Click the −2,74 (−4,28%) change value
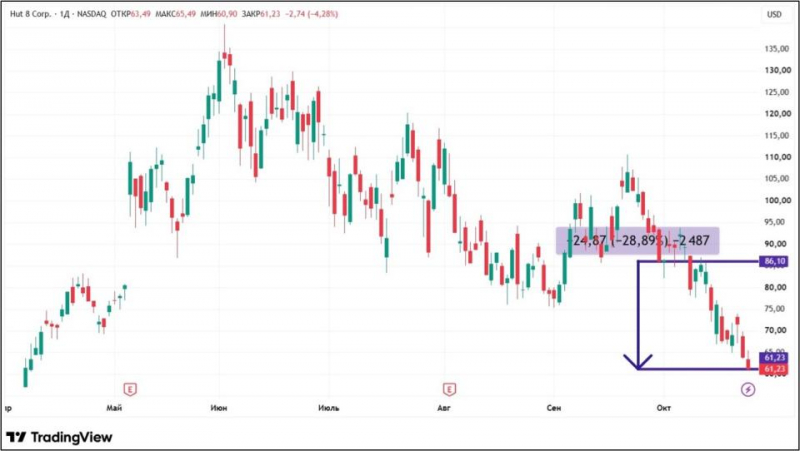 (311, 14)
